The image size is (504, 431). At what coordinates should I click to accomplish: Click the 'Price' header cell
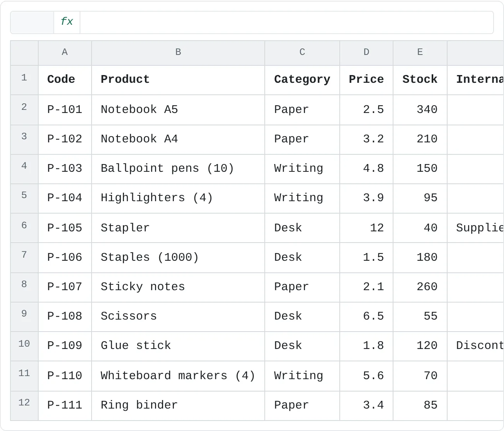366,80
